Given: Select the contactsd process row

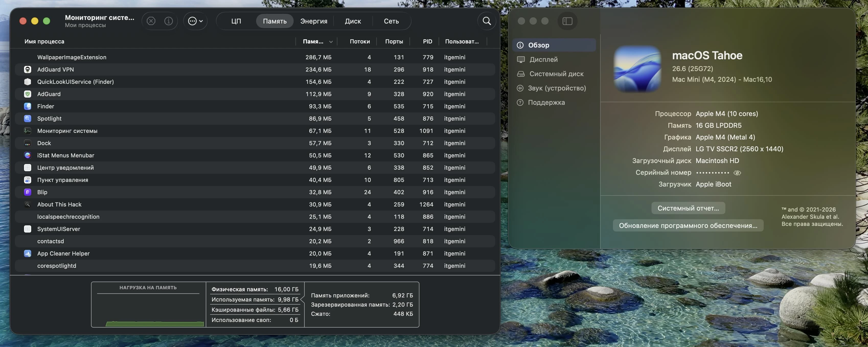Looking at the screenshot, I should (x=255, y=241).
